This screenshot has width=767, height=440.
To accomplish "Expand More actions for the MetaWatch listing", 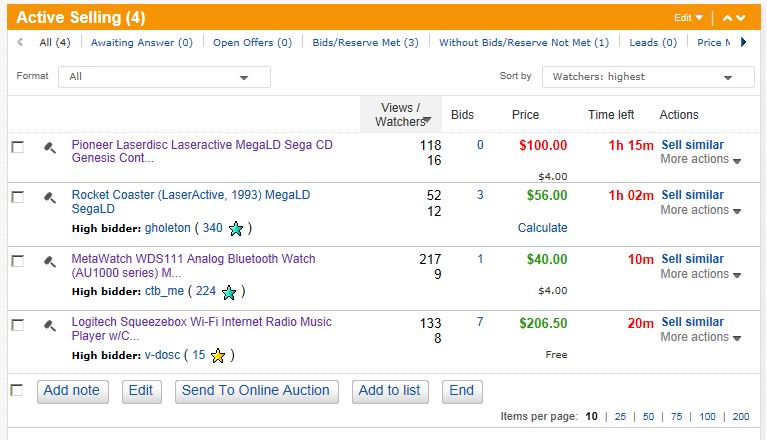I will [701, 274].
